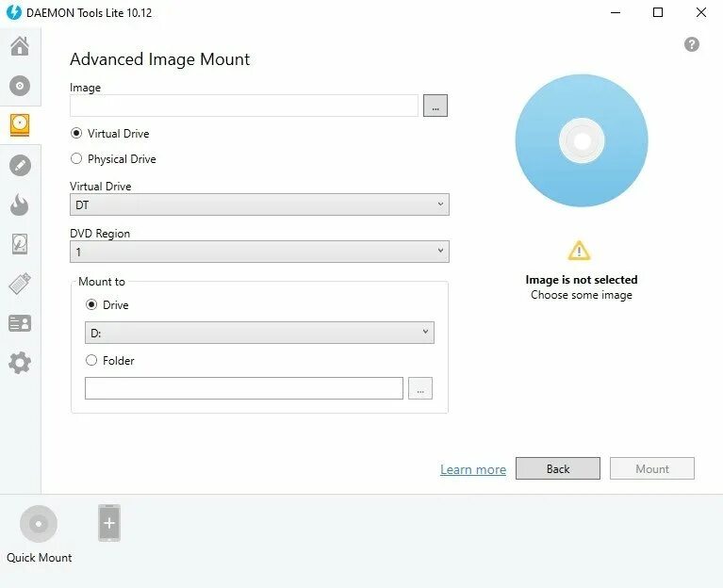Image resolution: width=723 pixels, height=588 pixels.
Task: Open the D: drive letter dropdown
Action: pyautogui.click(x=259, y=333)
